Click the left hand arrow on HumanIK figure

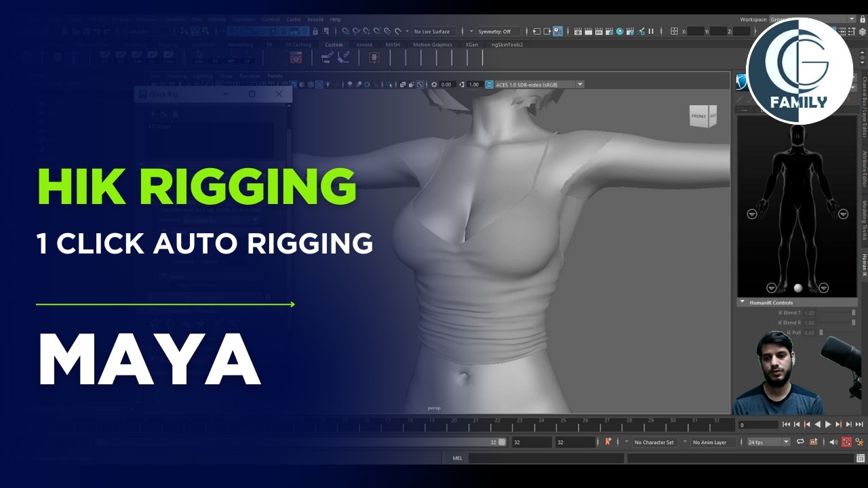click(752, 214)
